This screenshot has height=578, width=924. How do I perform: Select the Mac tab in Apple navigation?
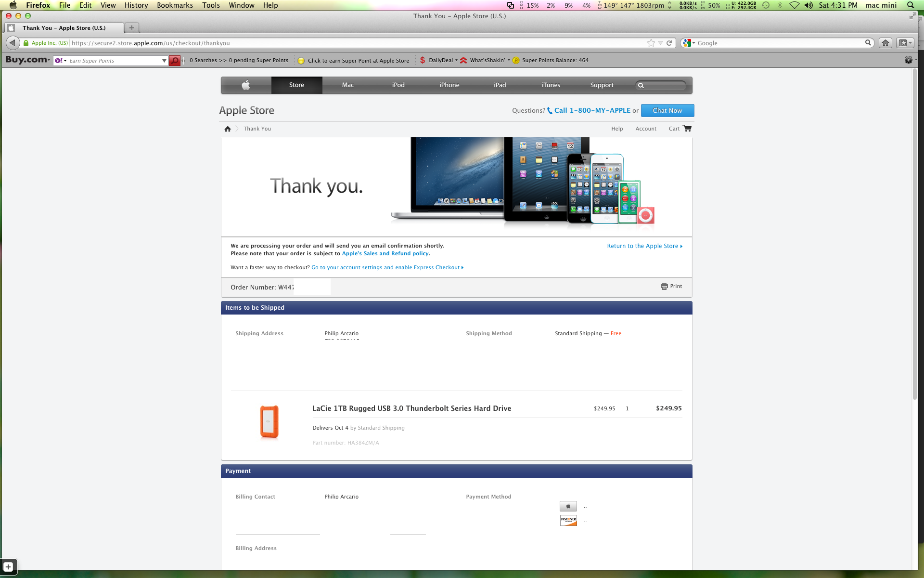348,85
